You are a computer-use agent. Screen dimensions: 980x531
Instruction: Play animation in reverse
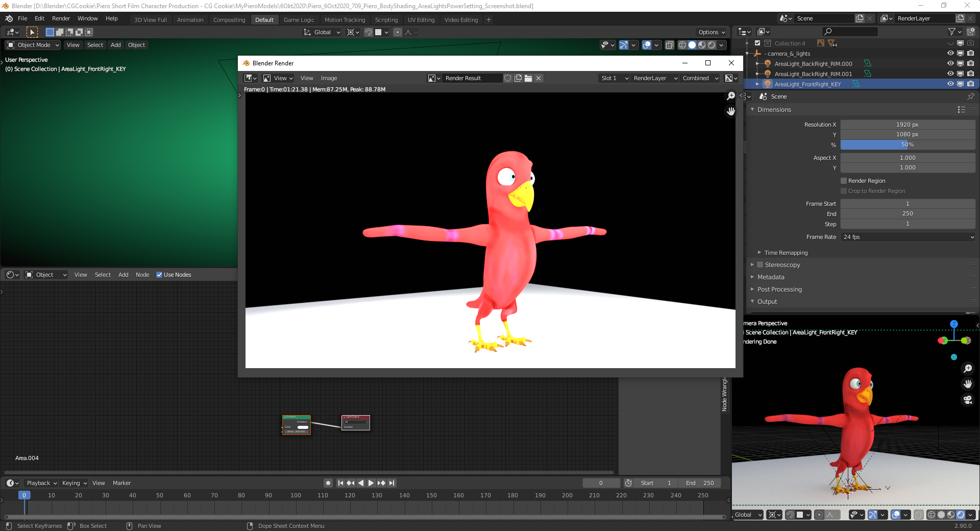click(361, 483)
